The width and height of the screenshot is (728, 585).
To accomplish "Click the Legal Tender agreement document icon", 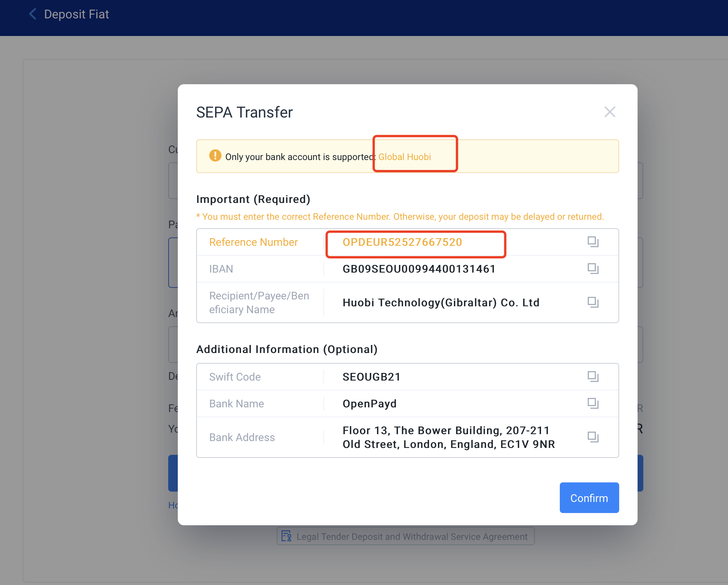I will point(286,536).
